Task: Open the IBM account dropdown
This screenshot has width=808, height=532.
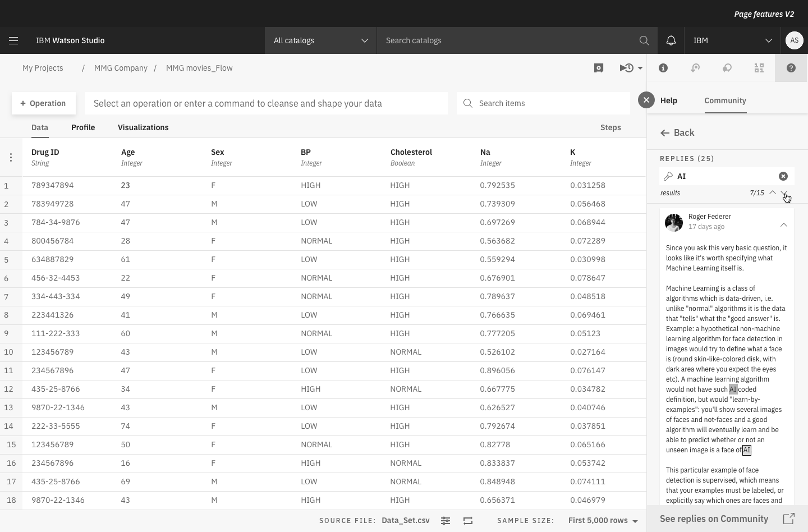Action: 732,40
